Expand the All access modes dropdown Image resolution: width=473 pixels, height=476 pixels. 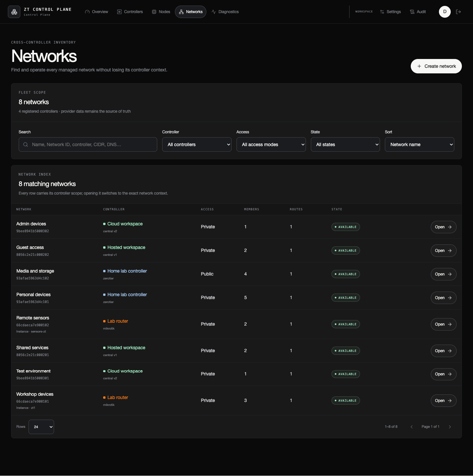tap(271, 144)
